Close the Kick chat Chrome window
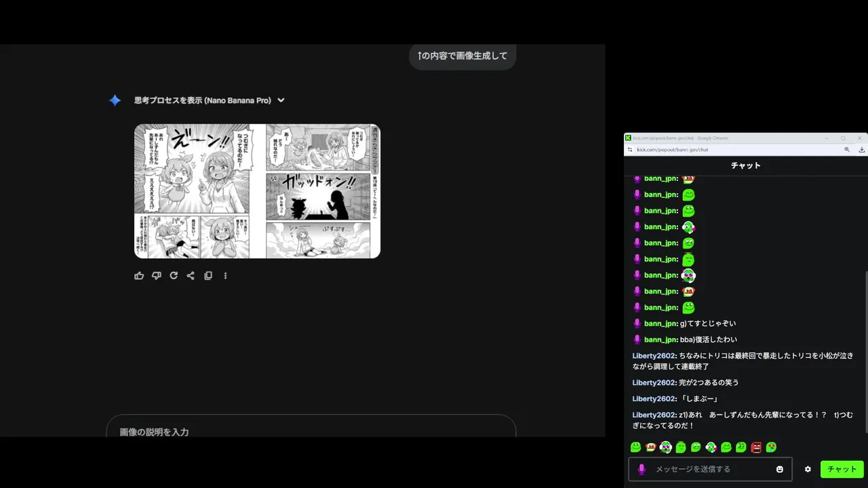 point(861,138)
